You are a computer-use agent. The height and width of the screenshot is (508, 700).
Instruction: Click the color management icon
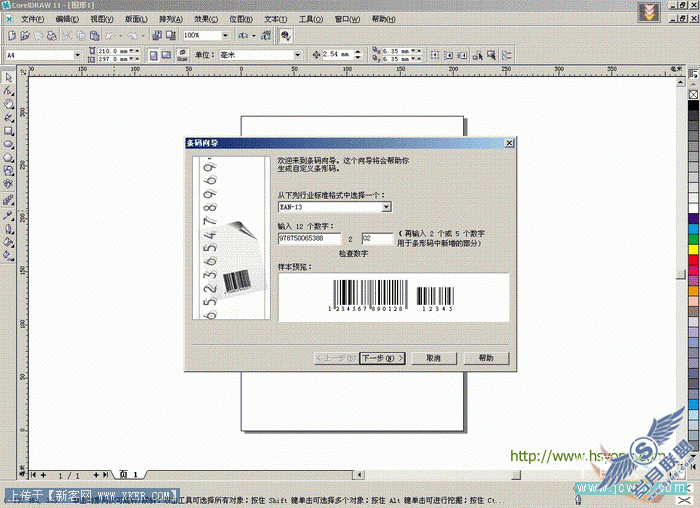pos(286,35)
